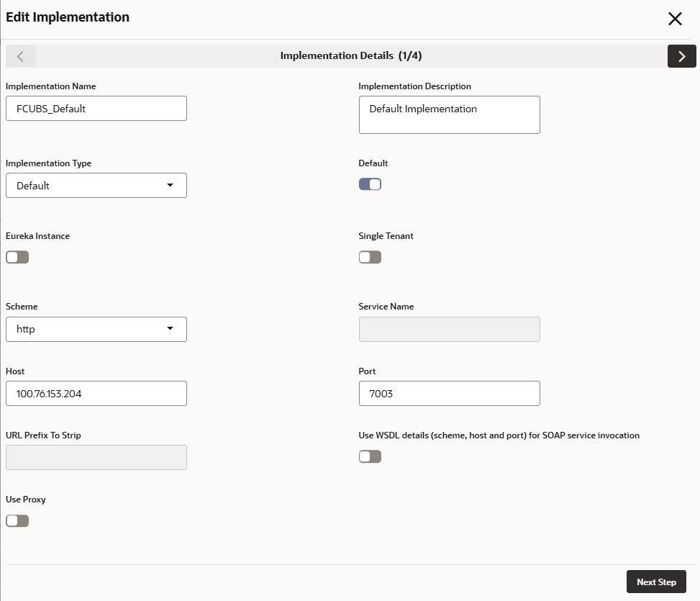Focus the Implementation Description text box
The width and height of the screenshot is (700, 601).
click(x=449, y=115)
